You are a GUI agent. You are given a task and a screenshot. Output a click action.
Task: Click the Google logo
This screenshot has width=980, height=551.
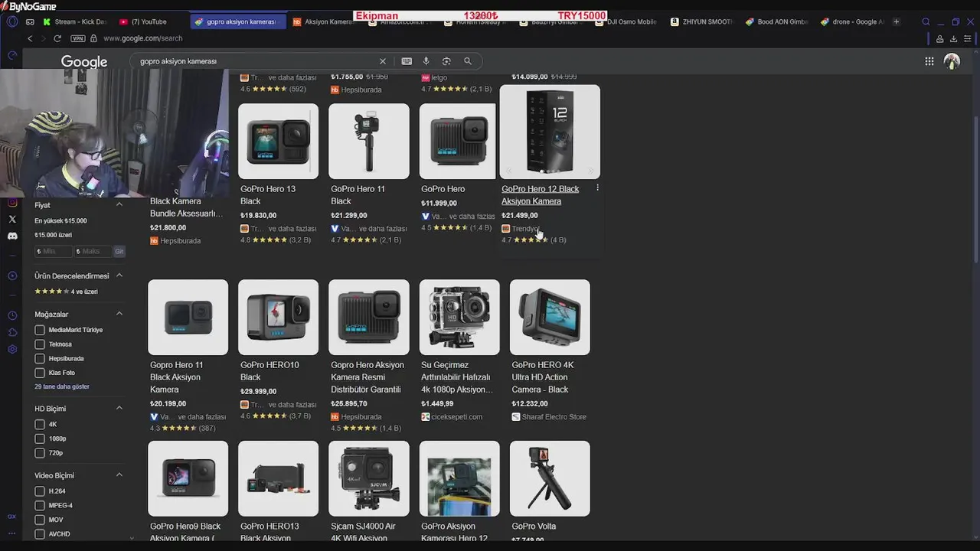84,61
